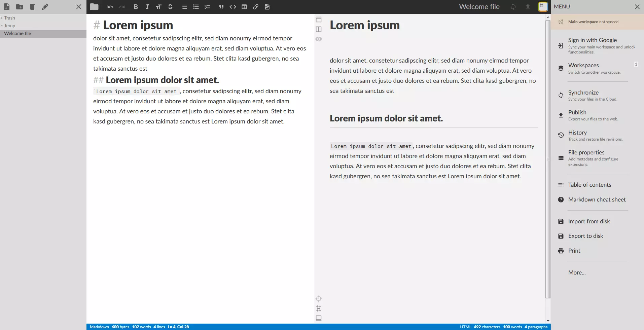
Task: Select Export to disk
Action: point(597,236)
